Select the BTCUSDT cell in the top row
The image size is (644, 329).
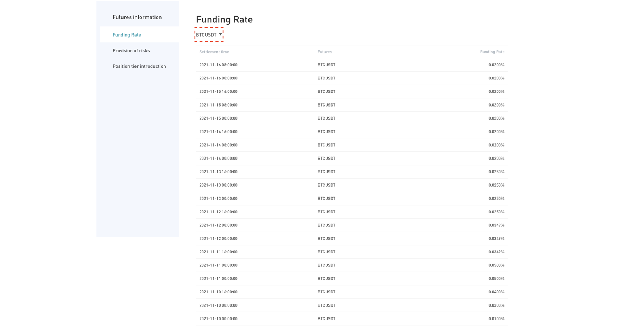click(x=326, y=65)
